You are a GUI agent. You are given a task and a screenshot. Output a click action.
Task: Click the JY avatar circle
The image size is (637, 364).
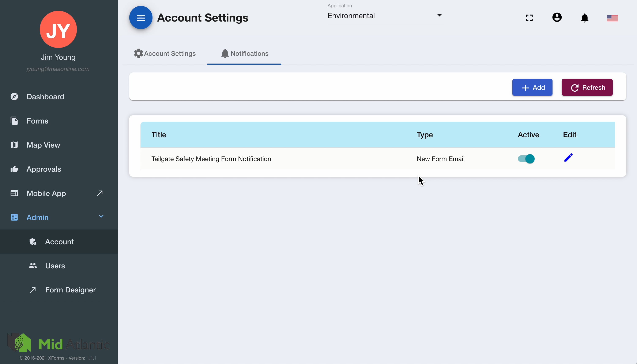click(x=58, y=30)
